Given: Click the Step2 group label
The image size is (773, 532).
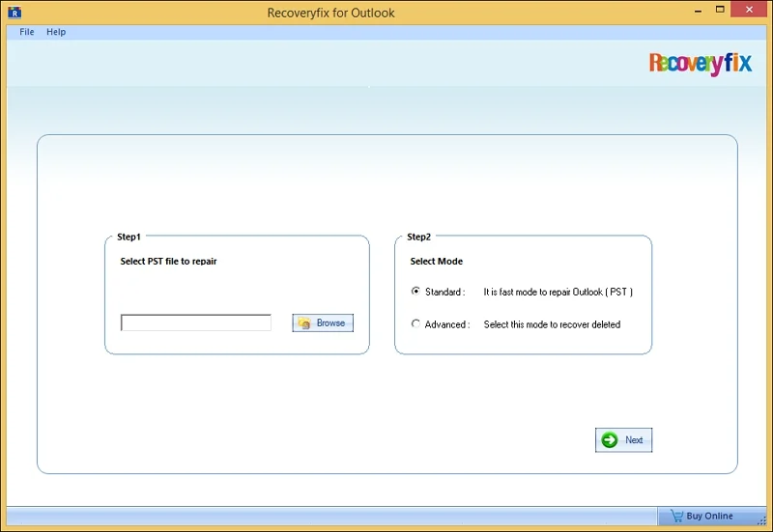Looking at the screenshot, I should point(418,237).
